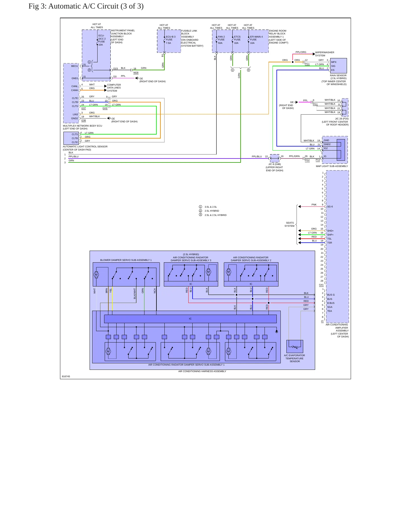Select the "TSL" amplifier pin label

click(x=329, y=239)
